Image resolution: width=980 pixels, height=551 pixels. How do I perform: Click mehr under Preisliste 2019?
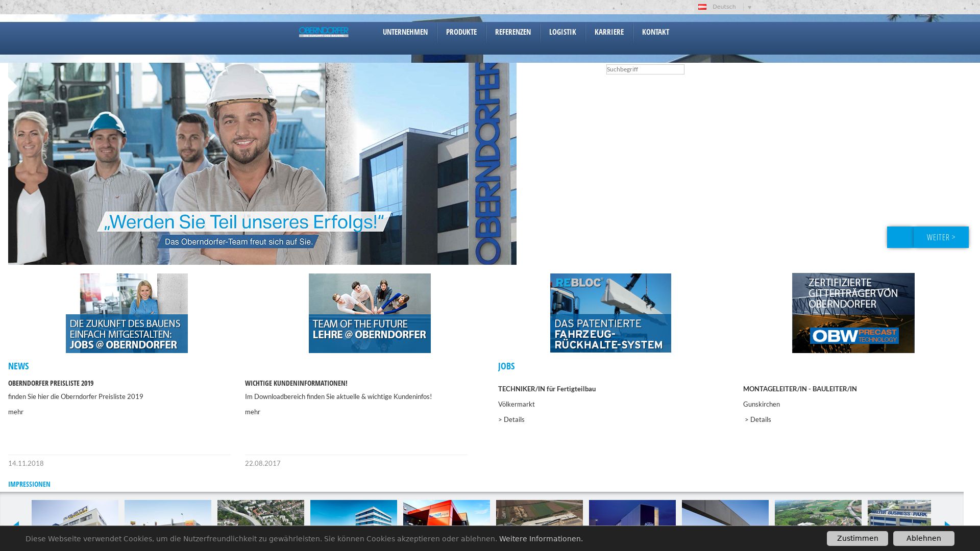point(16,412)
